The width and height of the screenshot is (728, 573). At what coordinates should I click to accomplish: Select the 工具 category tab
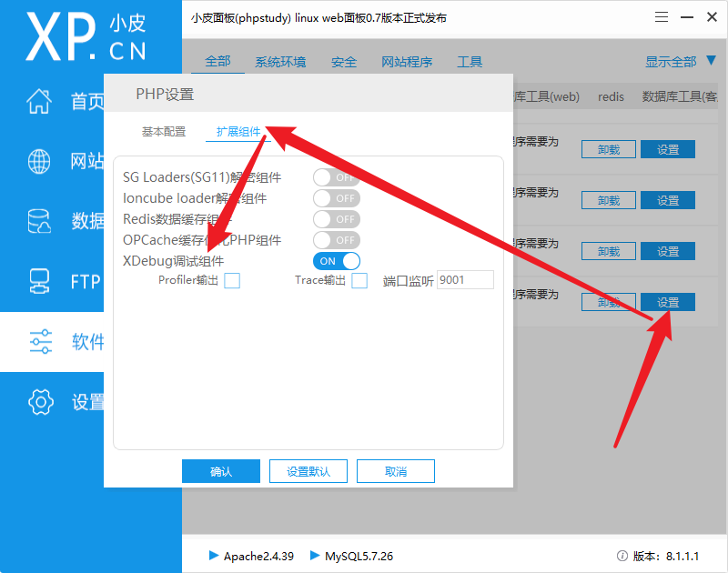pyautogui.click(x=470, y=62)
